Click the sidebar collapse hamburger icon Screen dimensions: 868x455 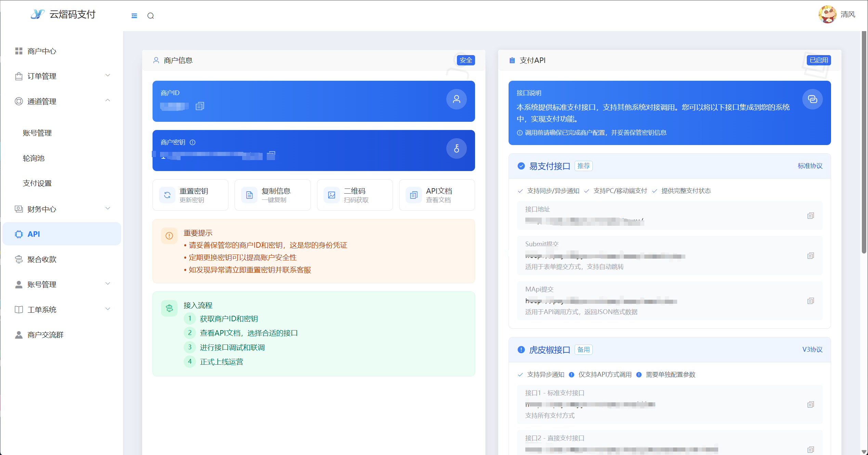coord(134,16)
